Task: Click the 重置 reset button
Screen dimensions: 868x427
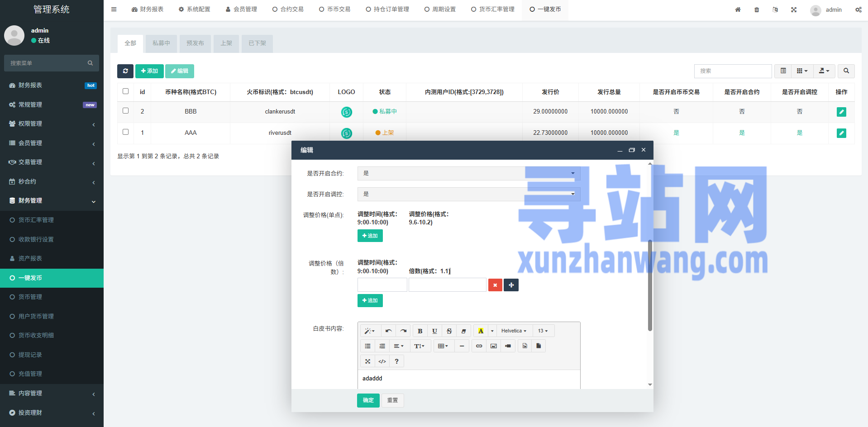Action: 392,400
